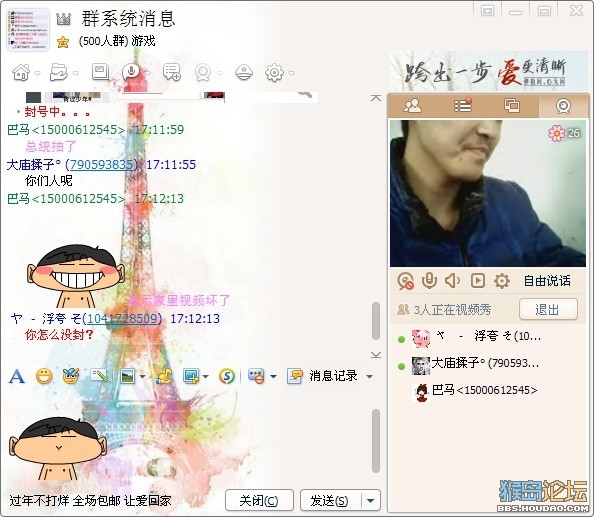Take a screenshot capture icon
This screenshot has width=594, height=517.
pyautogui.click(x=191, y=376)
